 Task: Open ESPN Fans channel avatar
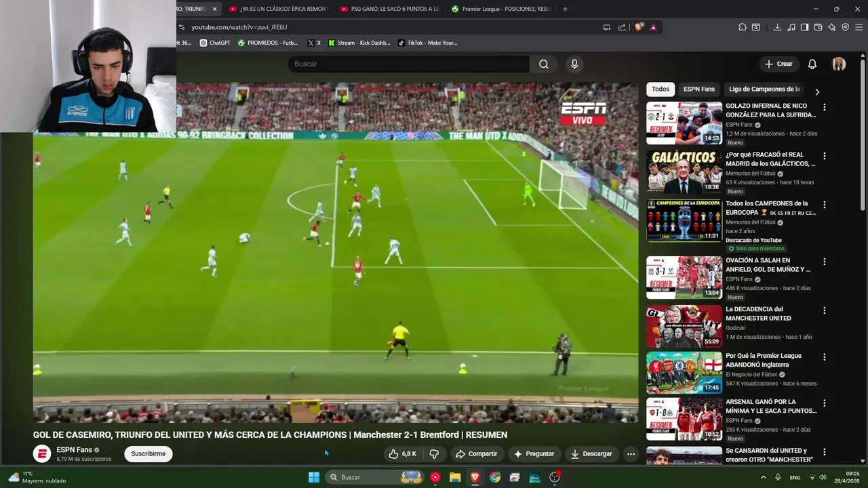(x=42, y=454)
